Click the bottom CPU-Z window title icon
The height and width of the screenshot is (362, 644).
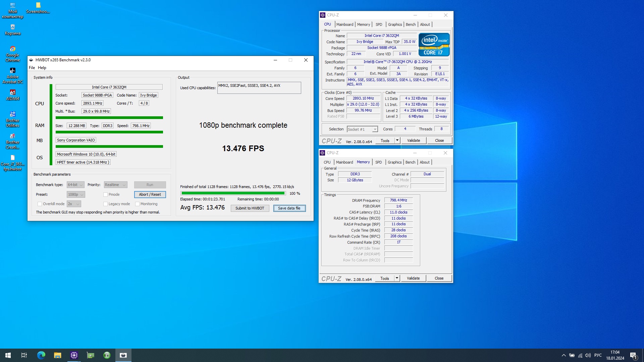coord(322,153)
